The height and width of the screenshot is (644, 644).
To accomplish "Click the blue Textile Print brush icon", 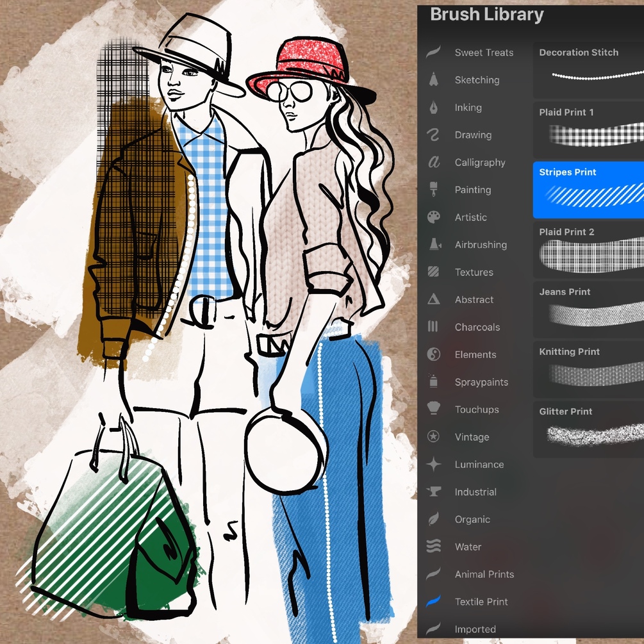I will tap(433, 601).
